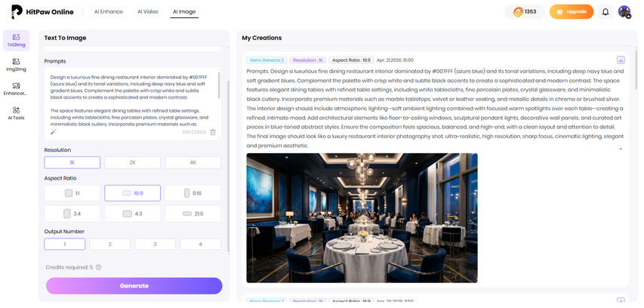Open the Txt2Img sidebar tool
Viewport: 644px width, 308px height.
click(16, 41)
